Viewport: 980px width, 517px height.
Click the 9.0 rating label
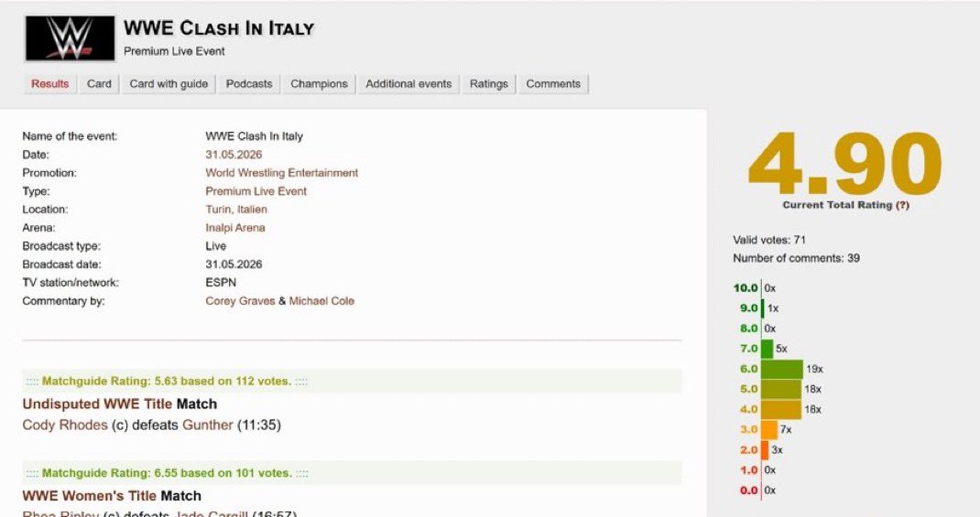click(x=749, y=307)
